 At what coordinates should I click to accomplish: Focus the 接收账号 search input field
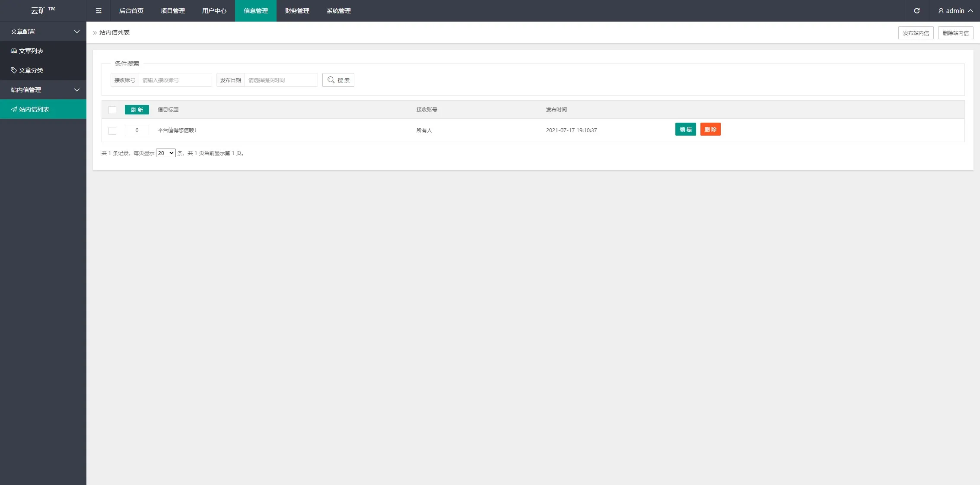[175, 80]
